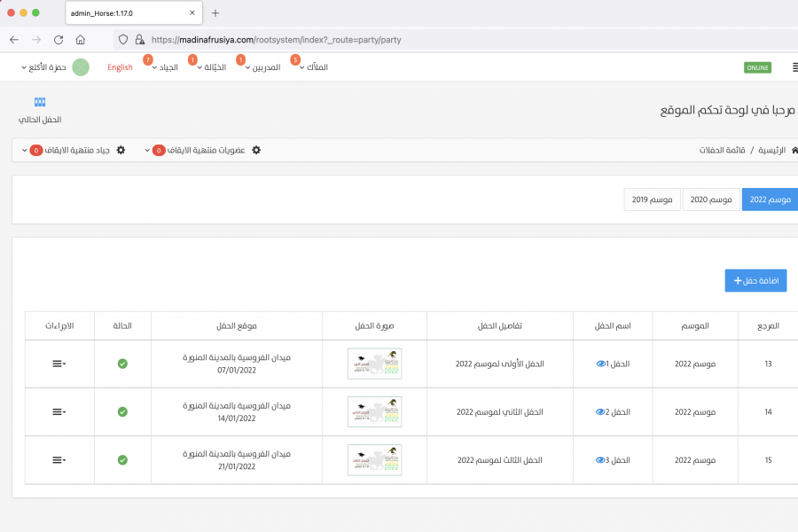The image size is (798, 532).
Task: Open actions menu for party row 13
Action: pos(59,364)
